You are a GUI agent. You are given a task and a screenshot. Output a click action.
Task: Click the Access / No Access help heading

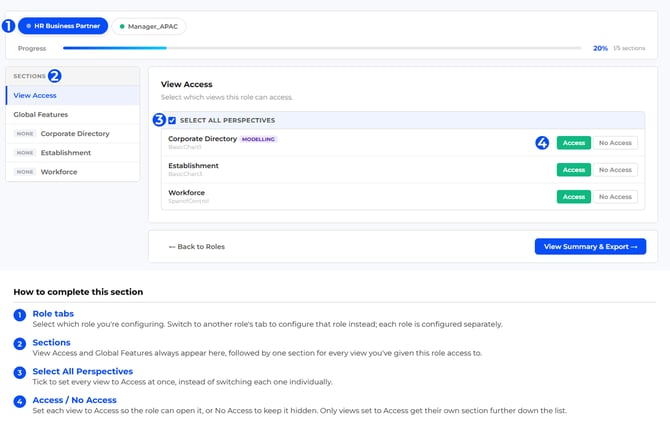pyautogui.click(x=74, y=400)
